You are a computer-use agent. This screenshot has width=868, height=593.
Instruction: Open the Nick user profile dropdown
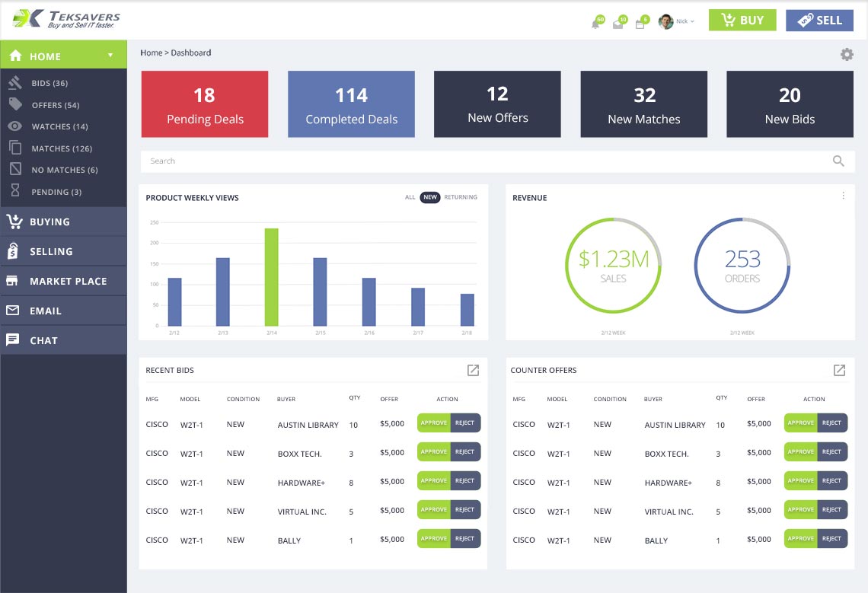point(676,21)
